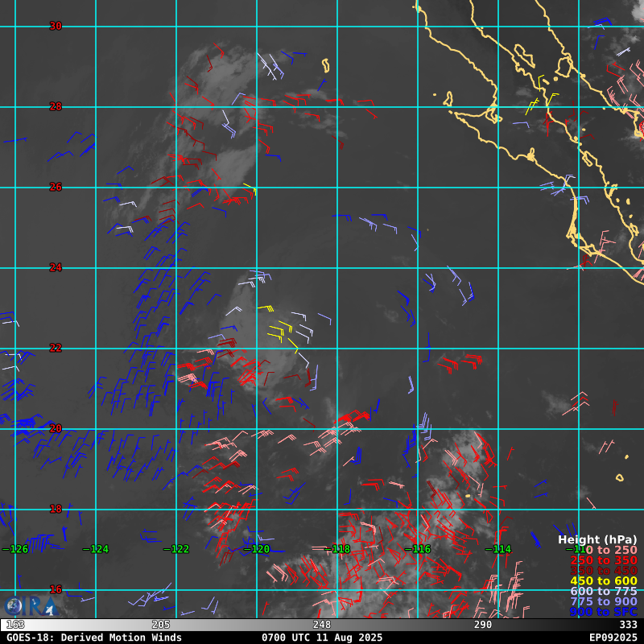Click the "0700 UTC 11 Aug 2025" timestamp
Viewport: 644px width, 644px height.
pos(322,638)
